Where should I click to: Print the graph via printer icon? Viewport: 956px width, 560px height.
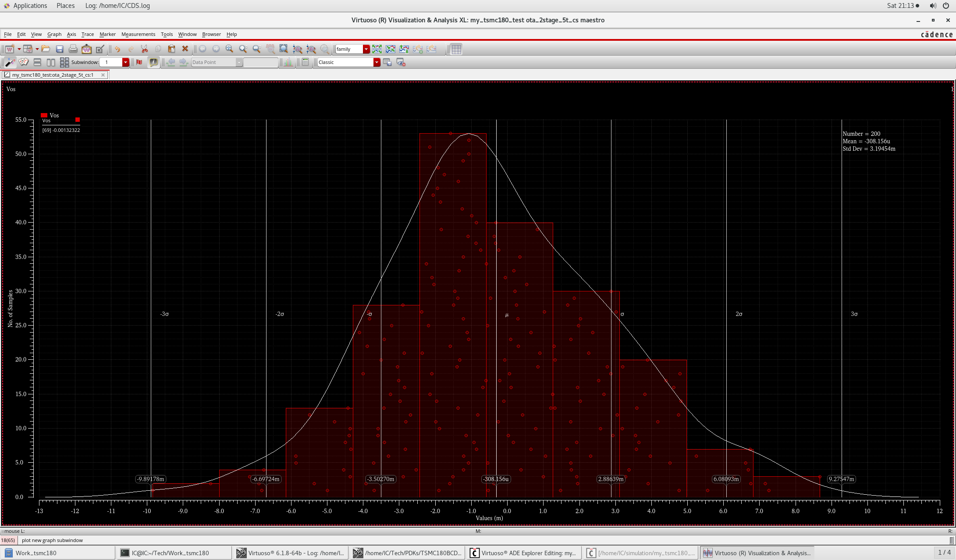pyautogui.click(x=73, y=49)
